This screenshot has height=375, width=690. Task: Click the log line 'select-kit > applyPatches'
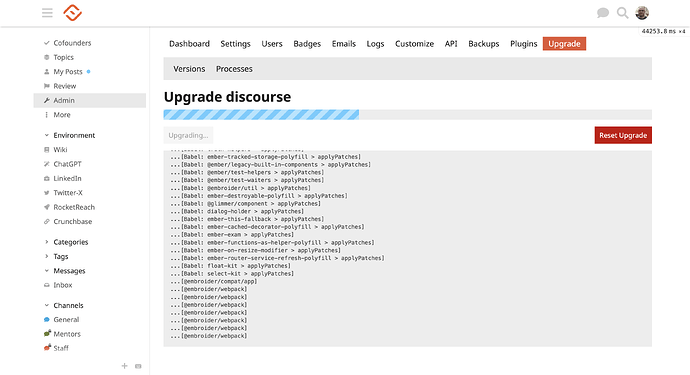(x=232, y=273)
